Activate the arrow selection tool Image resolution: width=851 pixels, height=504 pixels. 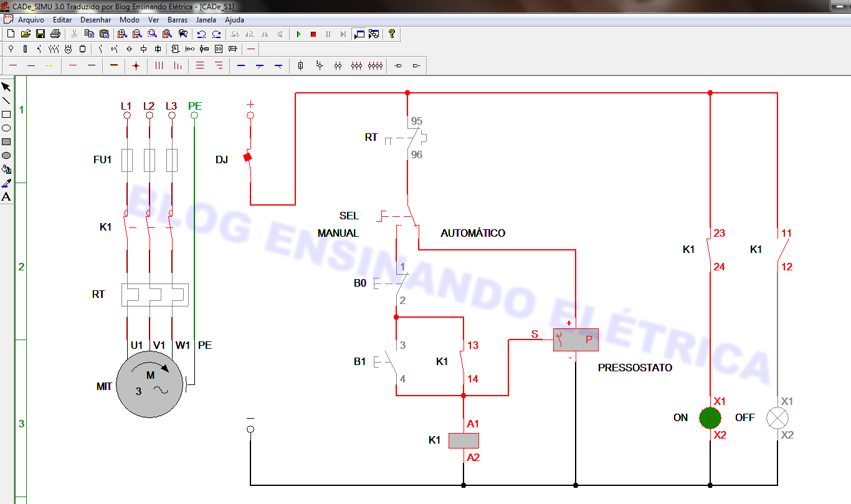click(6, 87)
